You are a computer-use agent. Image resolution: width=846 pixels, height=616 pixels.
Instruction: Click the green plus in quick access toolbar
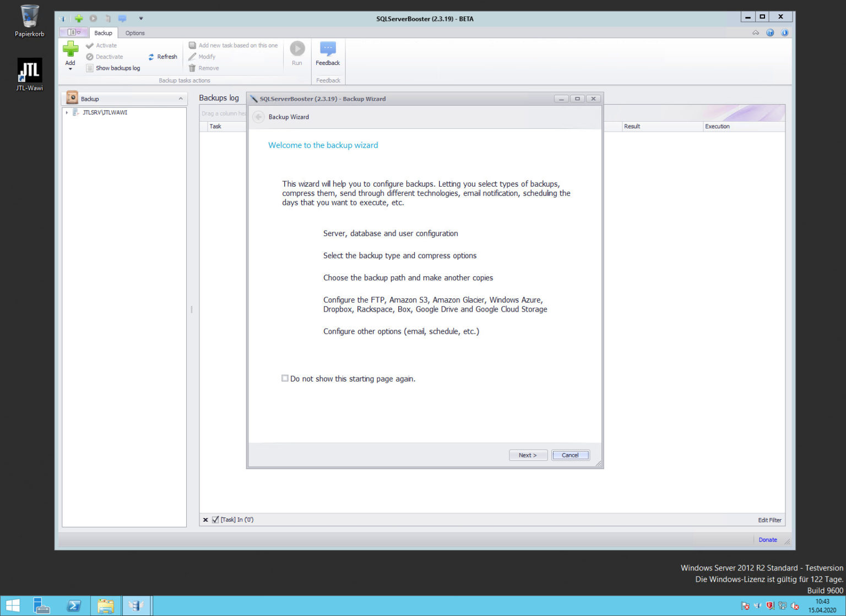(79, 19)
